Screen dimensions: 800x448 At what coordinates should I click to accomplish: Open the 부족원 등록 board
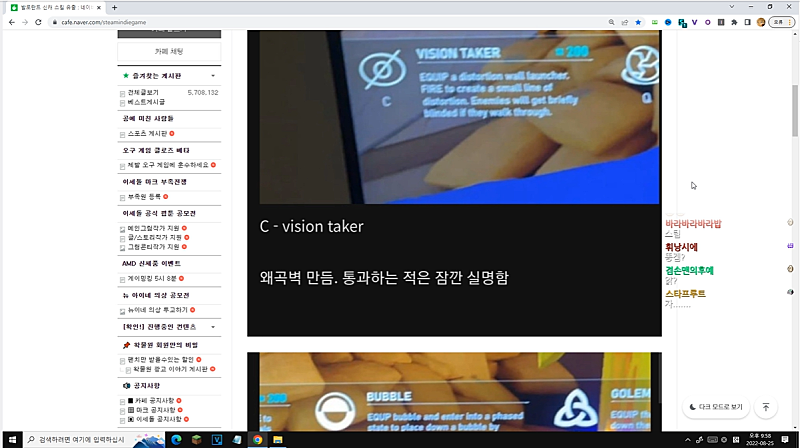144,197
